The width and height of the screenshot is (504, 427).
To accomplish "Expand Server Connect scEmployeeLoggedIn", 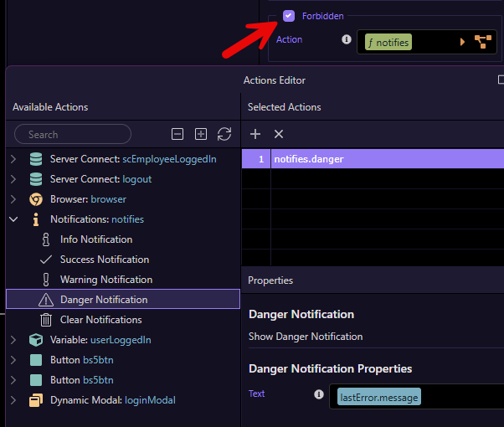I will [x=13, y=159].
